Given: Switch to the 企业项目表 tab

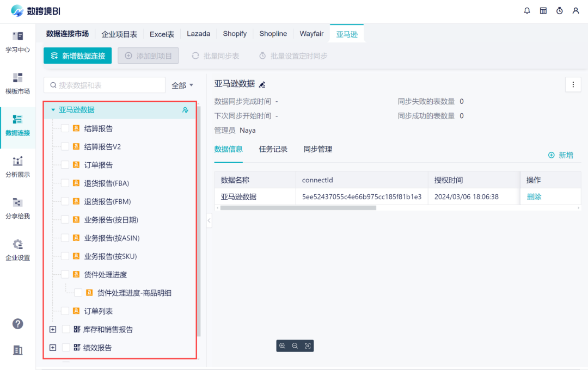Looking at the screenshot, I should tap(119, 34).
